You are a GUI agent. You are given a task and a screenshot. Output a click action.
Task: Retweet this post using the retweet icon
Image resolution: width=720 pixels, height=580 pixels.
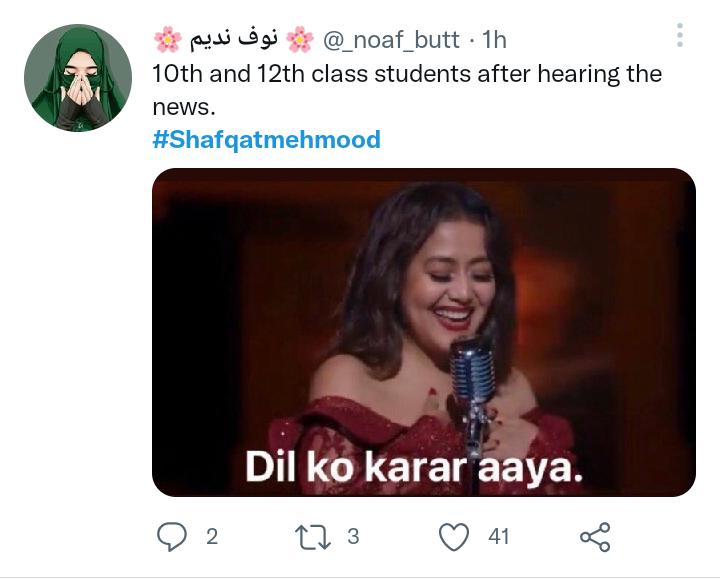[x=313, y=537]
